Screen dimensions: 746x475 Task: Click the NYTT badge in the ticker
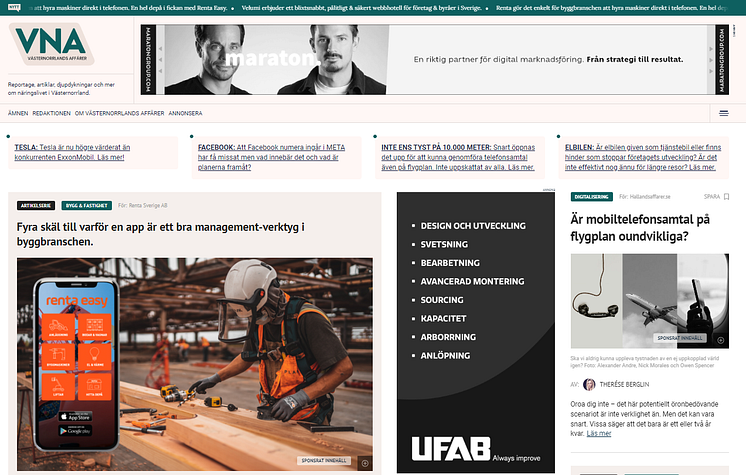[x=13, y=7]
